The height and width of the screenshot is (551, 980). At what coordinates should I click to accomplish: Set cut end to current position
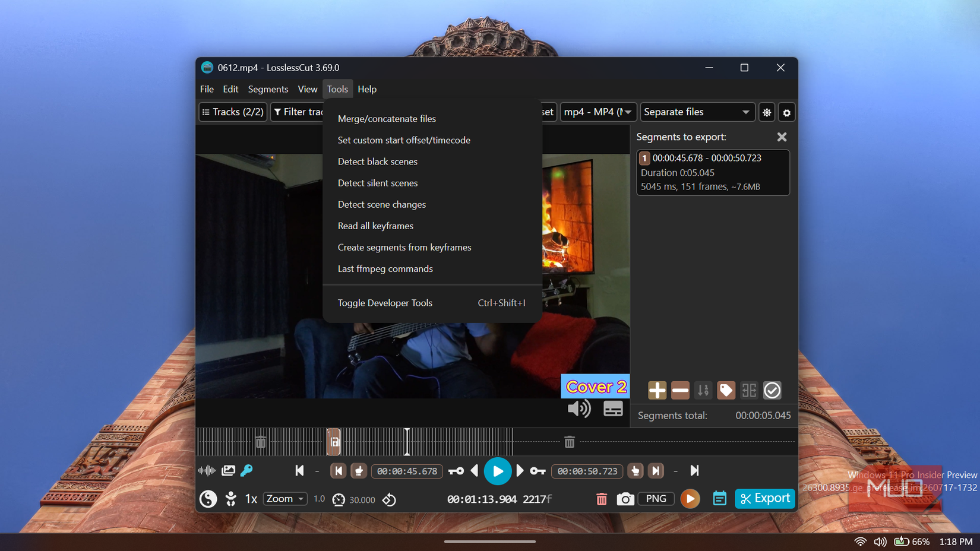click(636, 471)
